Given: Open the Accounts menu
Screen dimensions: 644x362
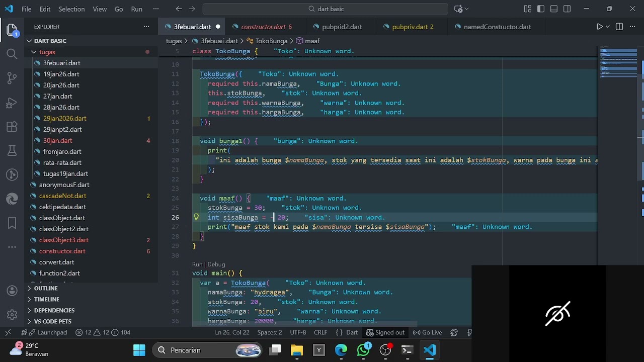Looking at the screenshot, I should (12, 291).
